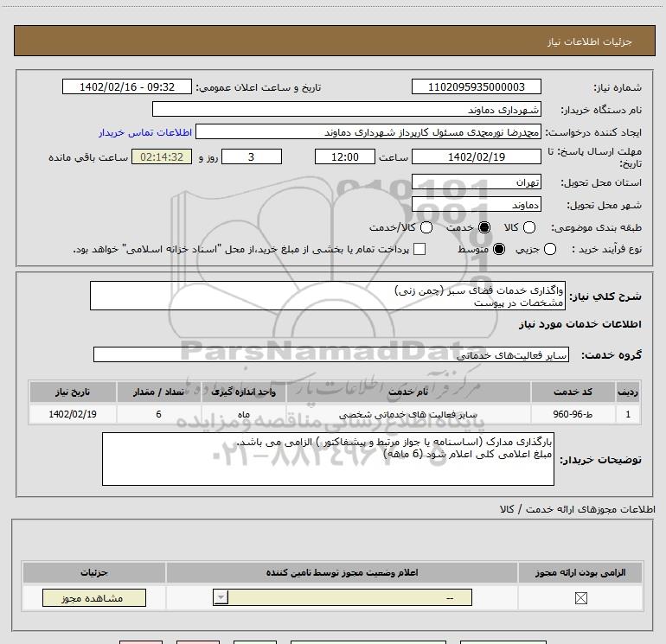
Task: Click the واحد اندازه گیری column header
Action: click(243, 392)
